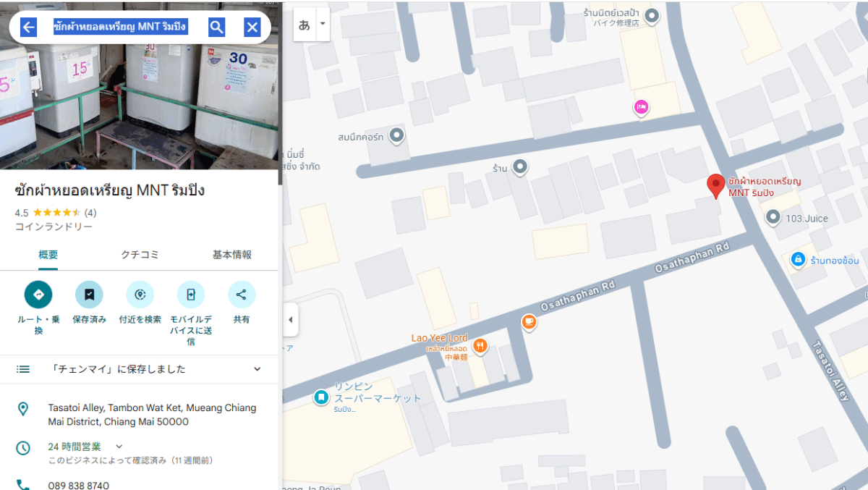Image resolution: width=868 pixels, height=490 pixels.
Task: Click the back arrow in search bar
Action: (x=29, y=28)
